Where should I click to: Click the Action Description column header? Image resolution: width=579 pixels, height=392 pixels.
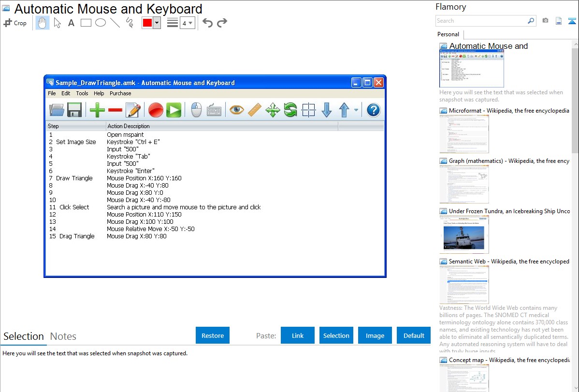222,126
